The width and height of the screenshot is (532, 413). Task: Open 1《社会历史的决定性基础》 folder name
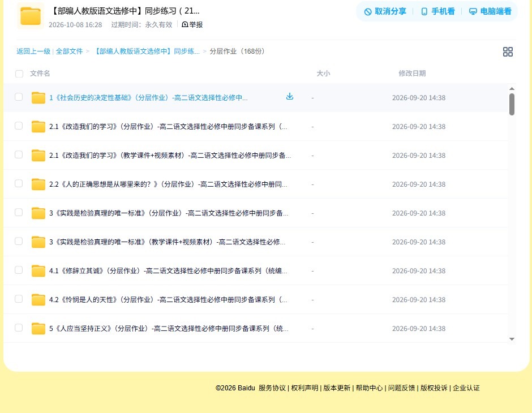[148, 98]
